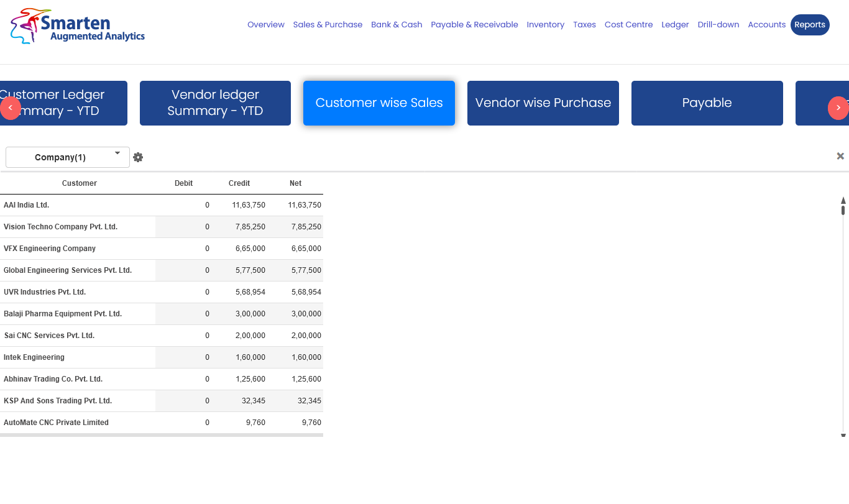Click credit value 6,65,000
This screenshot has height=504, width=849.
pyautogui.click(x=250, y=249)
